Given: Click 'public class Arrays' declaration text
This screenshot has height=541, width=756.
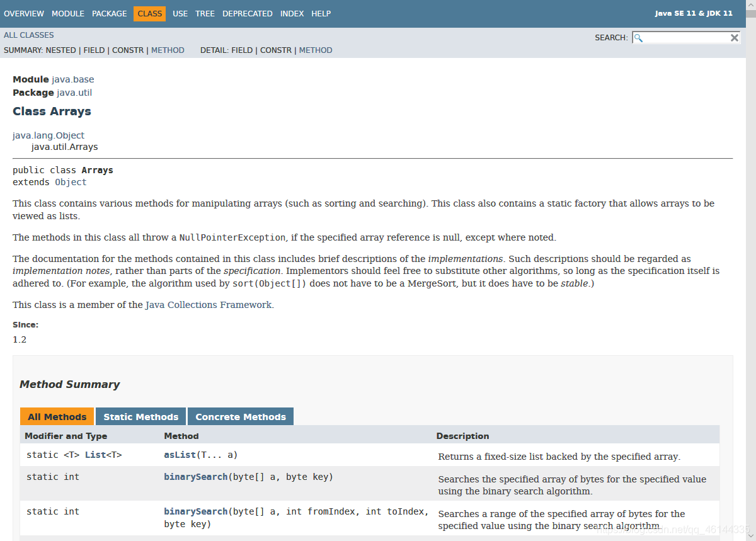Looking at the screenshot, I should click(x=63, y=170).
